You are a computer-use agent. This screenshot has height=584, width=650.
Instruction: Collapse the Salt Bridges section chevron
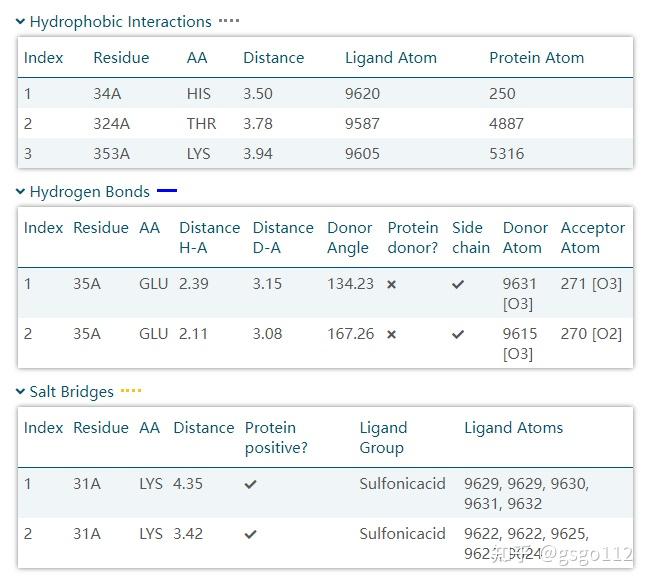[x=21, y=391]
